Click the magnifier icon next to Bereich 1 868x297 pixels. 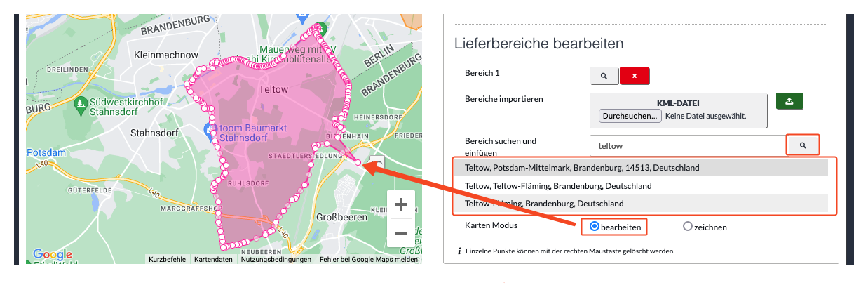pyautogui.click(x=604, y=76)
